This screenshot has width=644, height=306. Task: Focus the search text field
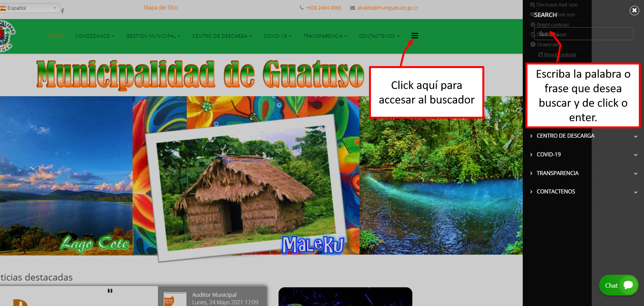click(x=583, y=34)
